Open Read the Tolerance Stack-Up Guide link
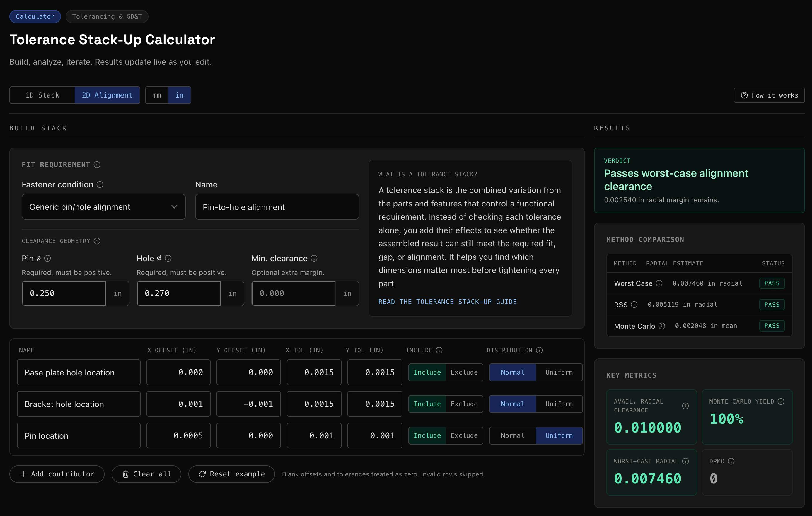 (x=448, y=302)
